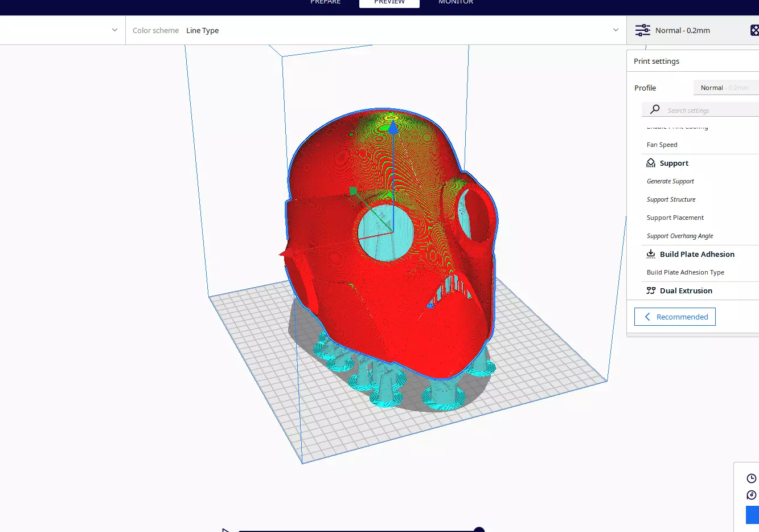Click the print settings sliders icon
Image resolution: width=759 pixels, height=532 pixels.
coord(643,30)
